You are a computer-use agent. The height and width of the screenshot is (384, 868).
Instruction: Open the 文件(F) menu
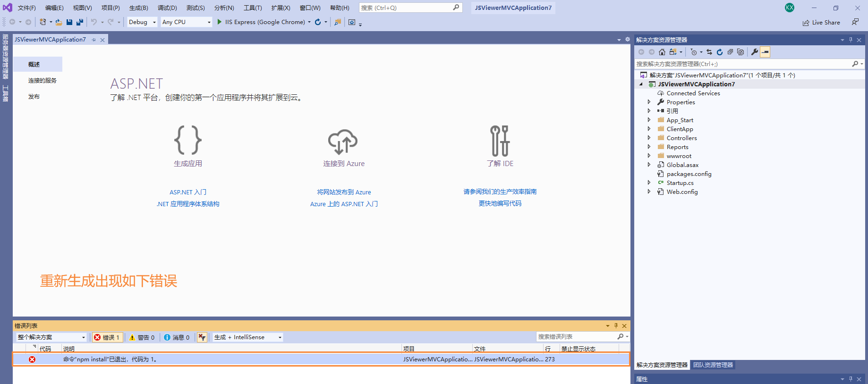27,8
